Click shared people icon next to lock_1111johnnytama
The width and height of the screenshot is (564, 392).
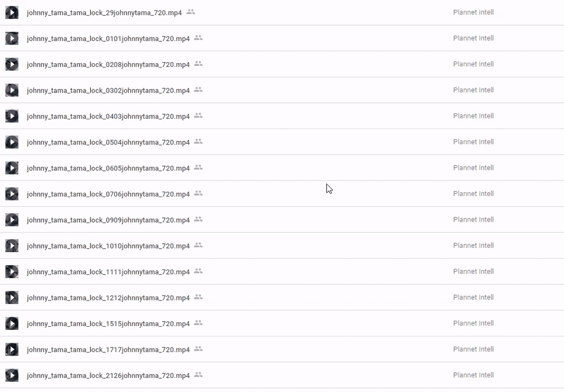(x=198, y=271)
